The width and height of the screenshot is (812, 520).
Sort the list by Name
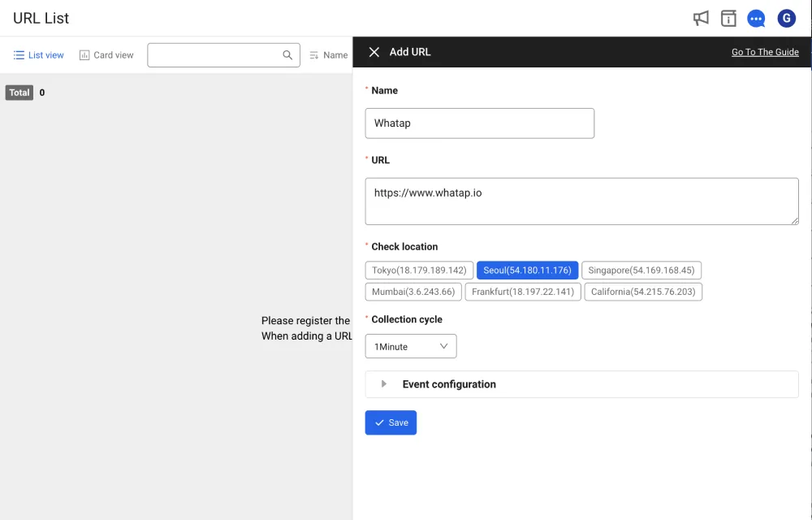[x=335, y=55]
